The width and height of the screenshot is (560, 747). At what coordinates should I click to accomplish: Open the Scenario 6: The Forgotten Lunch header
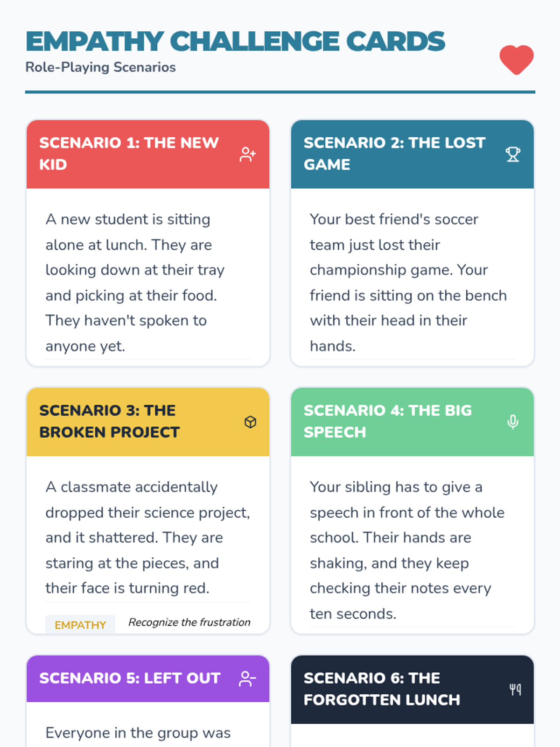pyautogui.click(x=382, y=689)
